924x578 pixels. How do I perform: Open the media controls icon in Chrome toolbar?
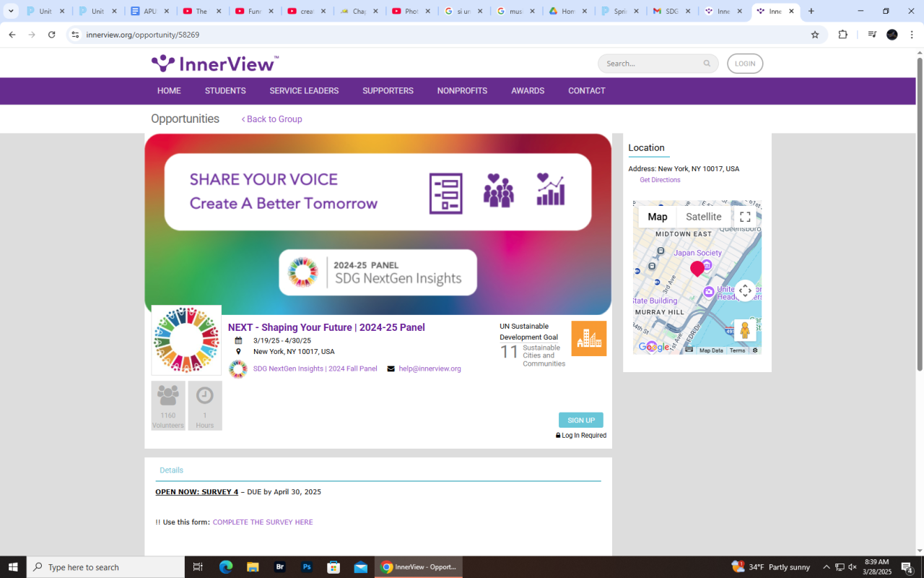pos(872,35)
